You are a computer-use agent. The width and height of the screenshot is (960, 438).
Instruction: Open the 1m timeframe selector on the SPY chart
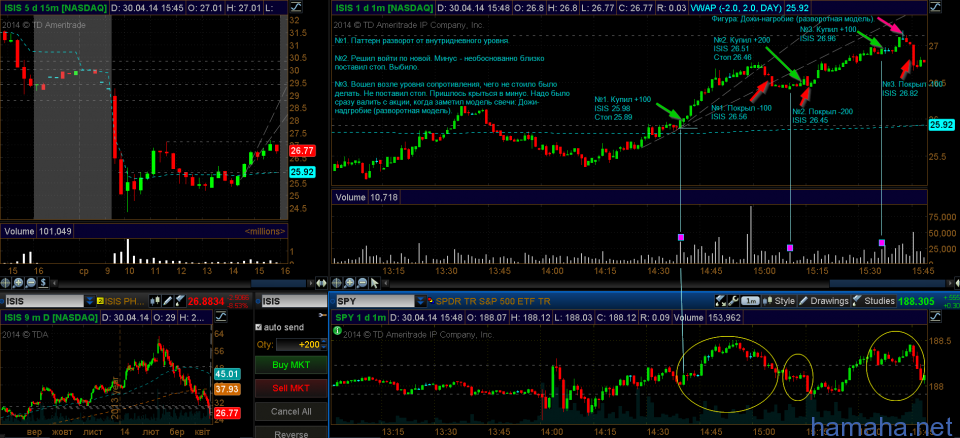750,301
